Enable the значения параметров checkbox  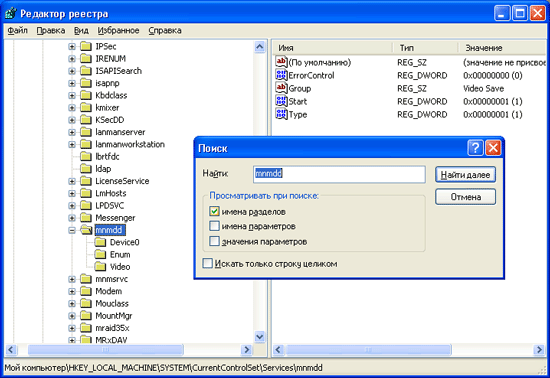coord(214,241)
